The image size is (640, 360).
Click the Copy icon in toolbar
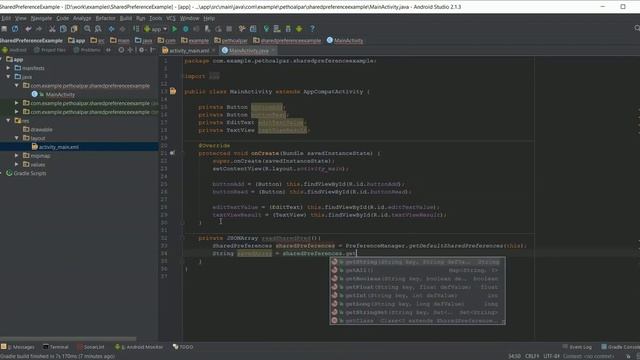pyautogui.click(x=63, y=29)
